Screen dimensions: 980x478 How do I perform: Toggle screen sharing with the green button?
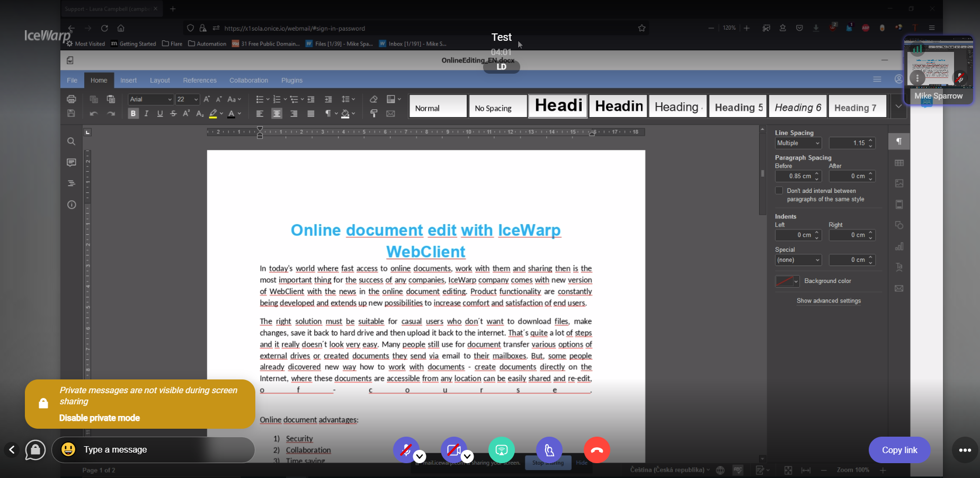[501, 450]
